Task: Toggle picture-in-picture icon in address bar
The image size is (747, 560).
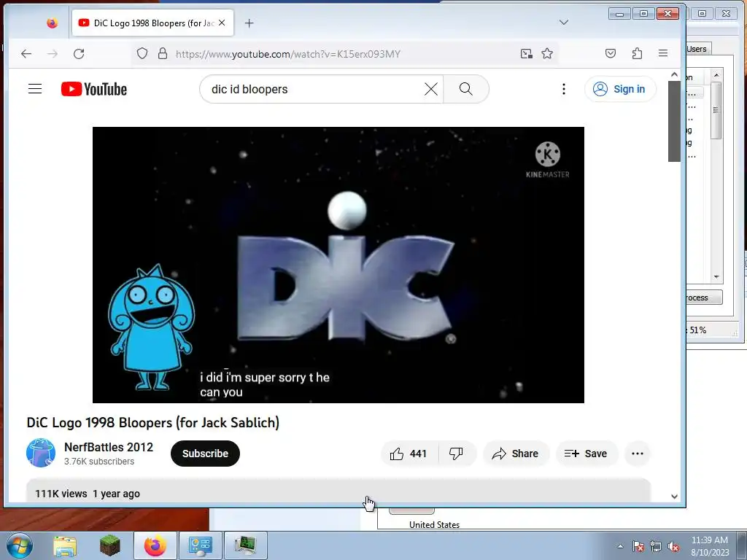Action: click(527, 53)
